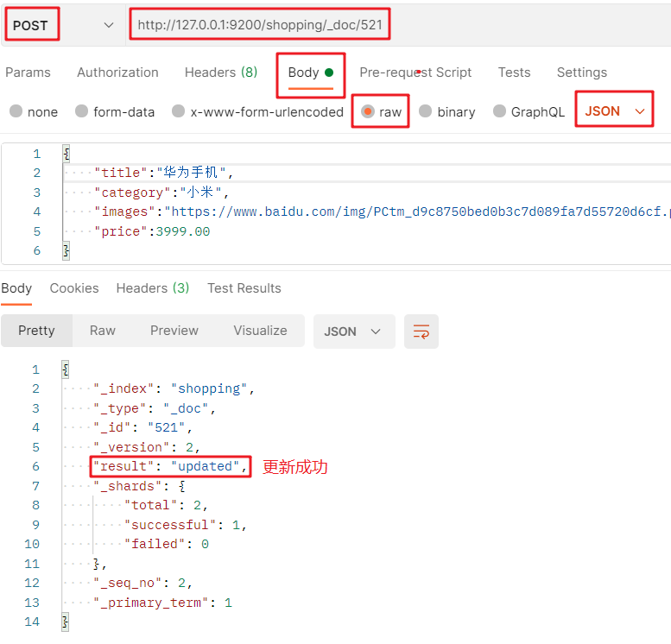
Task: Click the "title" line in request body
Action: 163,173
